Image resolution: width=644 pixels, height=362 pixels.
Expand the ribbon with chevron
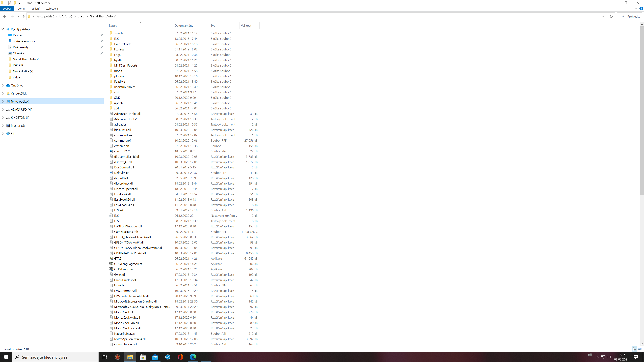[x=636, y=9]
